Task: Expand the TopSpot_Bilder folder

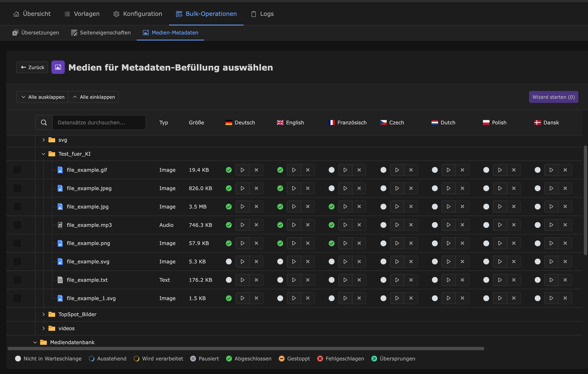Action: click(43, 314)
